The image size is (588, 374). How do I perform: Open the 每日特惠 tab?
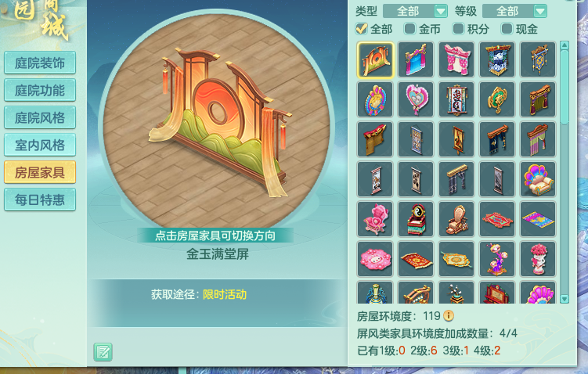coord(40,200)
